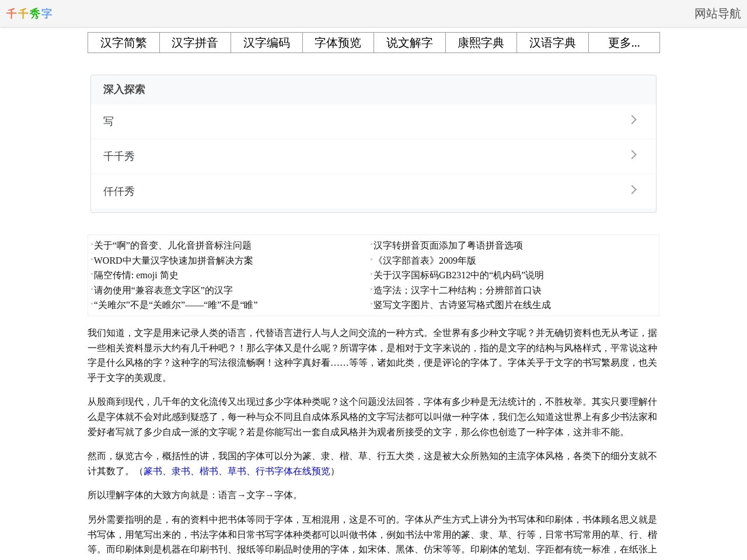Open 网站导航 in the top right
Image resolution: width=747 pixels, height=560 pixels.
tap(717, 14)
